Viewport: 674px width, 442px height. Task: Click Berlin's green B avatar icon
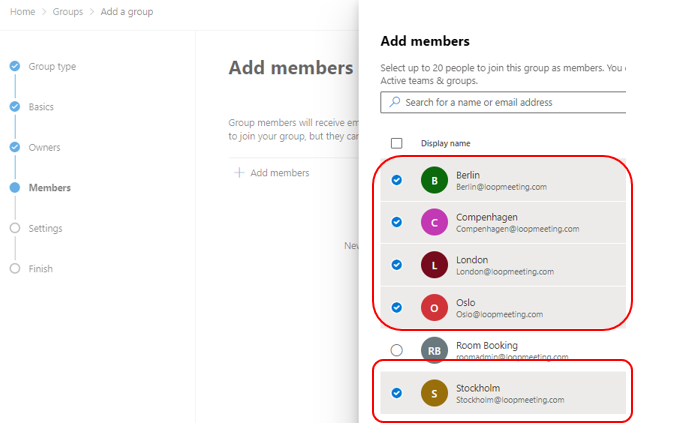434,180
